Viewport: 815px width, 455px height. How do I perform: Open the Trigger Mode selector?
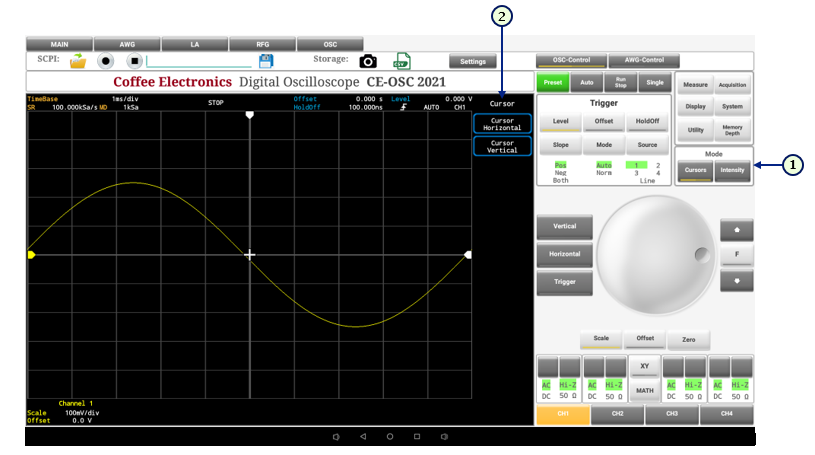[x=604, y=145]
